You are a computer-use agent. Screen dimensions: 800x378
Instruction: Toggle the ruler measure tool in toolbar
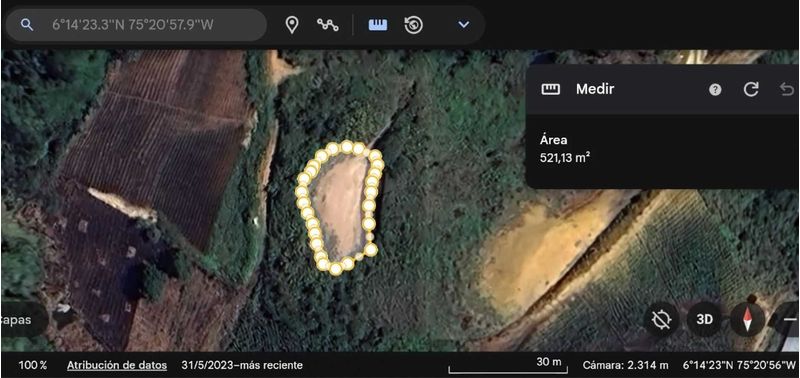click(x=378, y=24)
